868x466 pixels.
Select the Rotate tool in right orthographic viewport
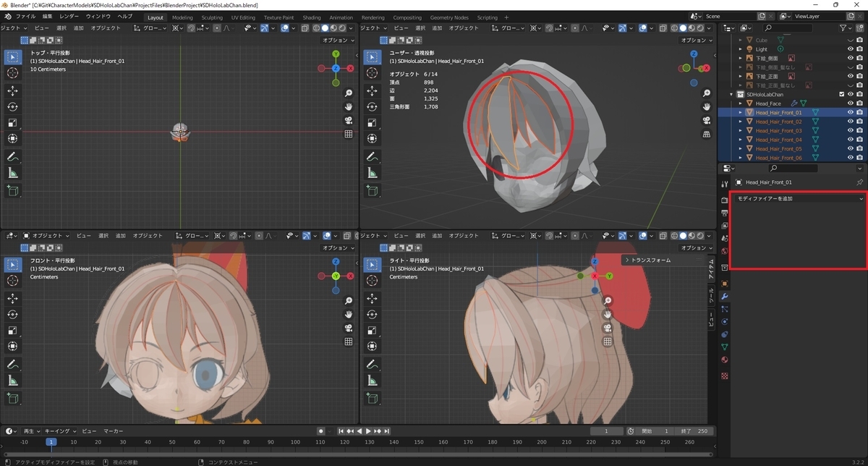coord(371,314)
